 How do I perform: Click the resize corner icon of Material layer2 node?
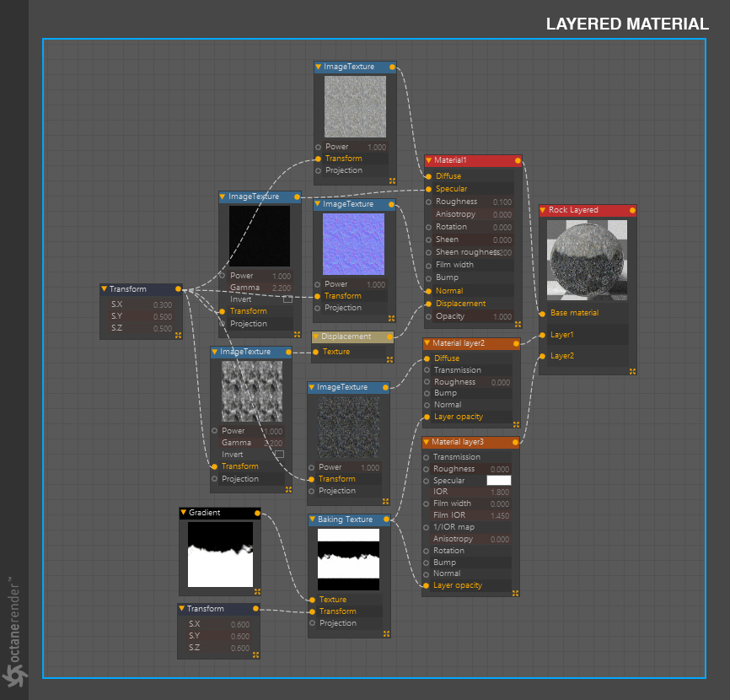coord(516,424)
